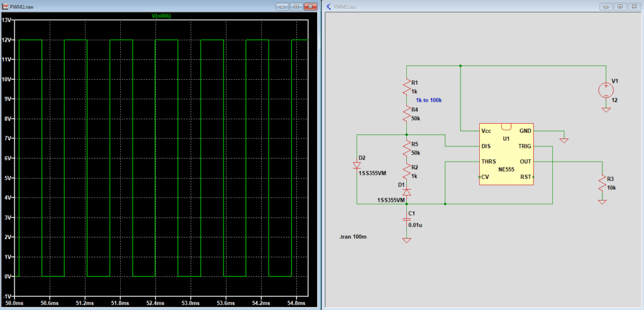This screenshot has width=644, height=310.
Task: Click the PWM2.raw waveform window icon
Action: 5,6
